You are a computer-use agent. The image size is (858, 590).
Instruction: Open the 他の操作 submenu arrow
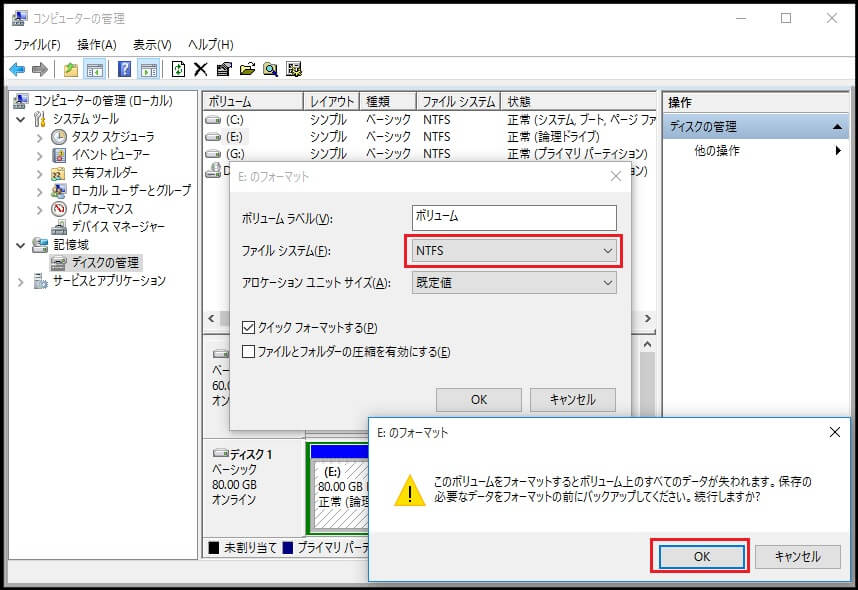pyautogui.click(x=838, y=150)
